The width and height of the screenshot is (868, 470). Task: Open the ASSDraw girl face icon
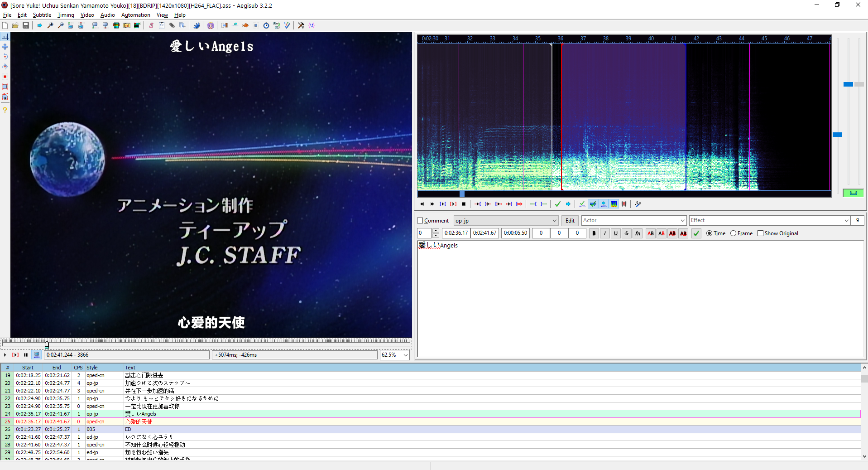[x=211, y=25]
